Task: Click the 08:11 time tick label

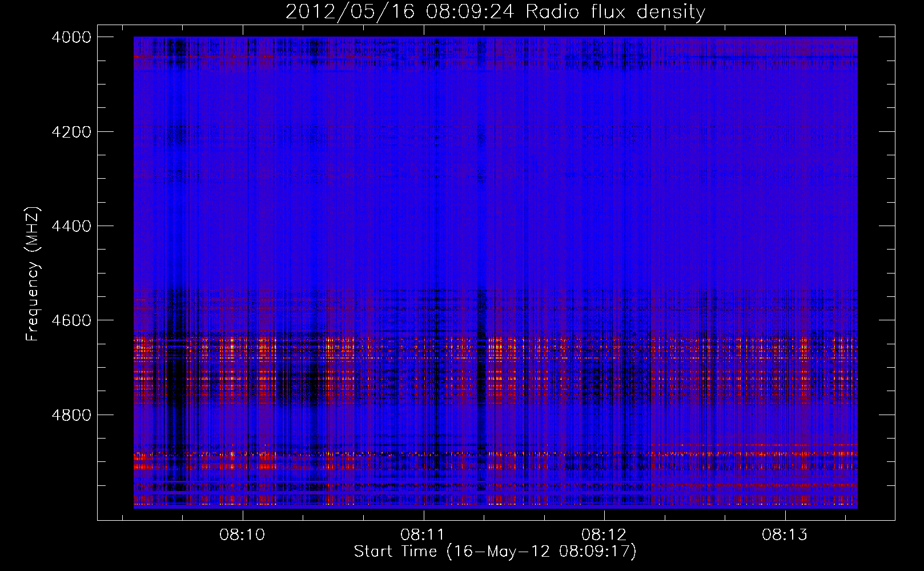Action: 423,535
